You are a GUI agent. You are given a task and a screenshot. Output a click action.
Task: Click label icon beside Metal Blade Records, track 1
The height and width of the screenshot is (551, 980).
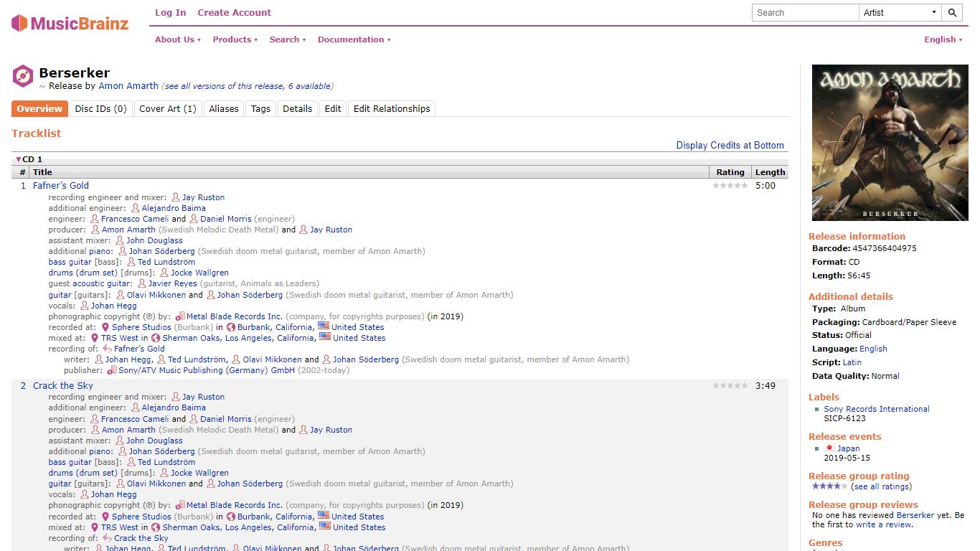(180, 316)
